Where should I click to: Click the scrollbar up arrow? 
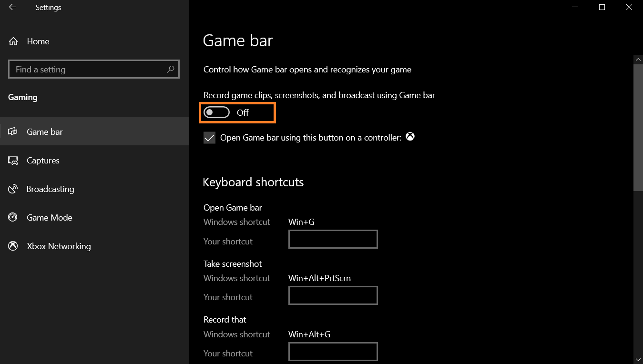638,59
